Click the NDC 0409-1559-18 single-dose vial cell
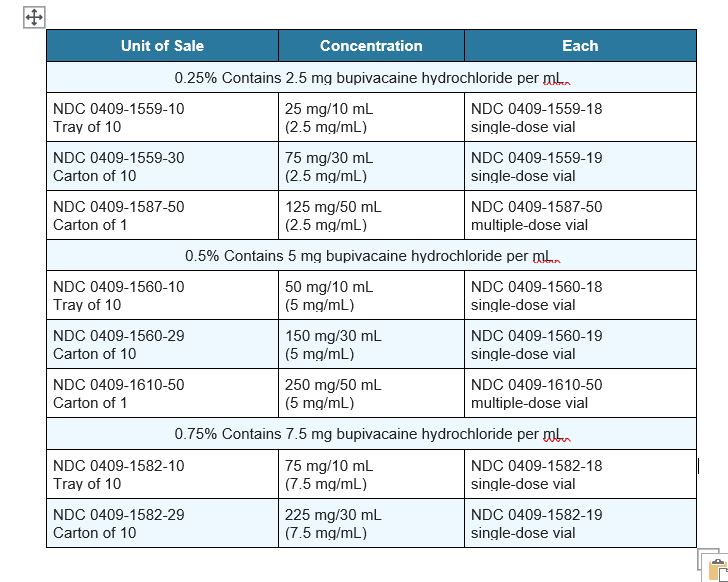The image size is (728, 582). pos(580,118)
